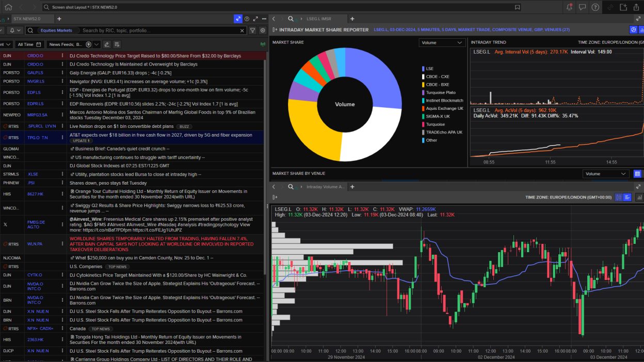Open the Worldline shares temporarily halted headline

click(x=161, y=244)
